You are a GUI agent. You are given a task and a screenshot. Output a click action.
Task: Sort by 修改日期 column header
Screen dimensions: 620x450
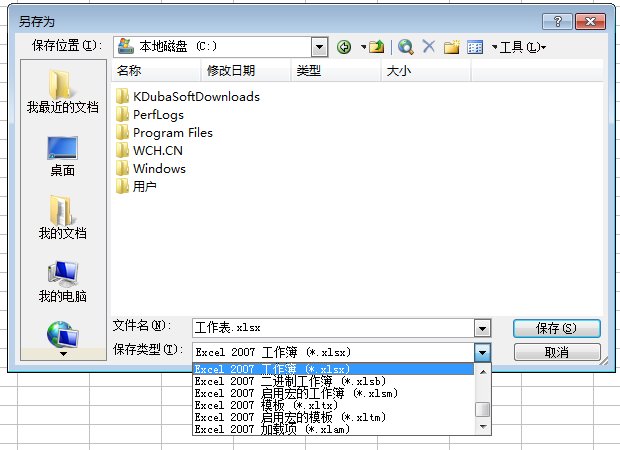(246, 71)
